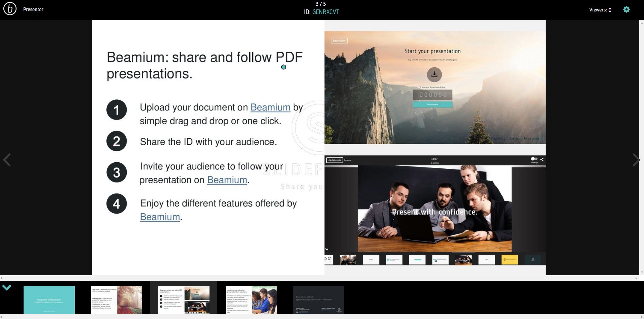Click the Beamium logo icon
The height and width of the screenshot is (319, 644).
click(x=10, y=9)
